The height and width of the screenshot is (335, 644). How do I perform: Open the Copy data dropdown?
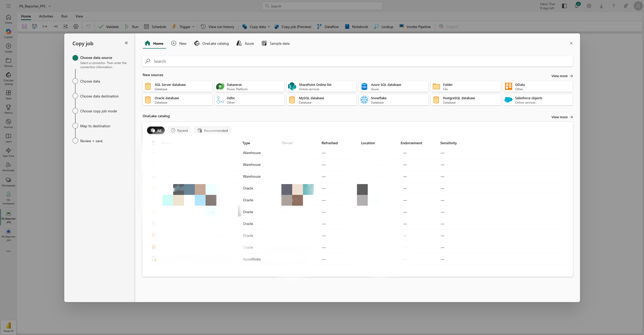coord(269,26)
